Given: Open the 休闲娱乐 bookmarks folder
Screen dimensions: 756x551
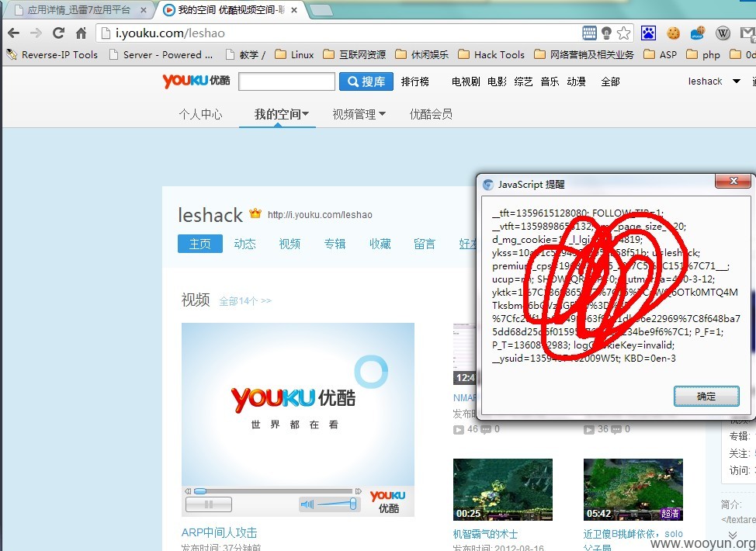Looking at the screenshot, I should 422,55.
